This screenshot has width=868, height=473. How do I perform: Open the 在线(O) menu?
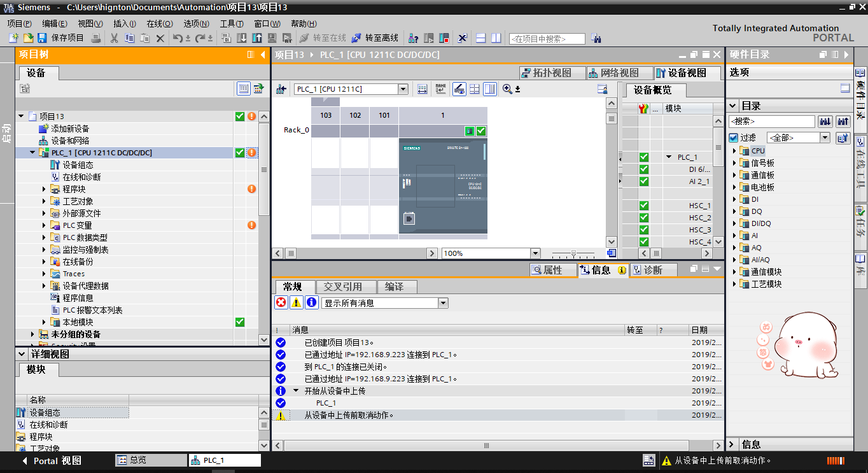159,24
